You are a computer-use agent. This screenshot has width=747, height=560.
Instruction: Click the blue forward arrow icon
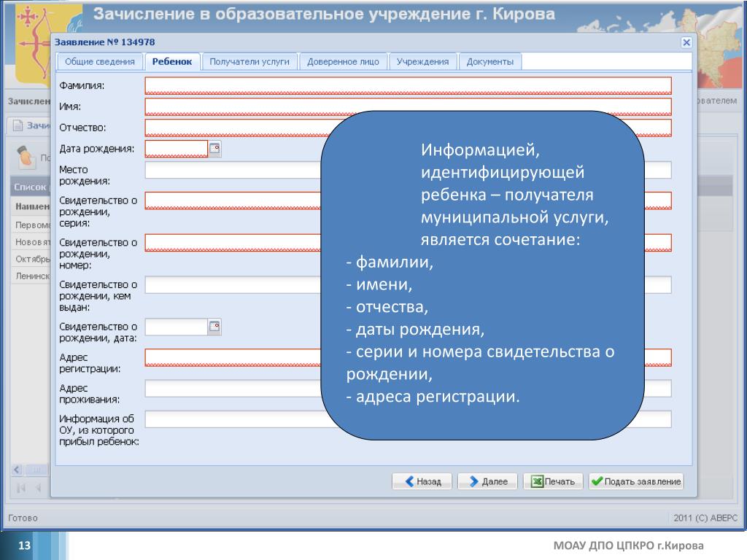coord(474,481)
